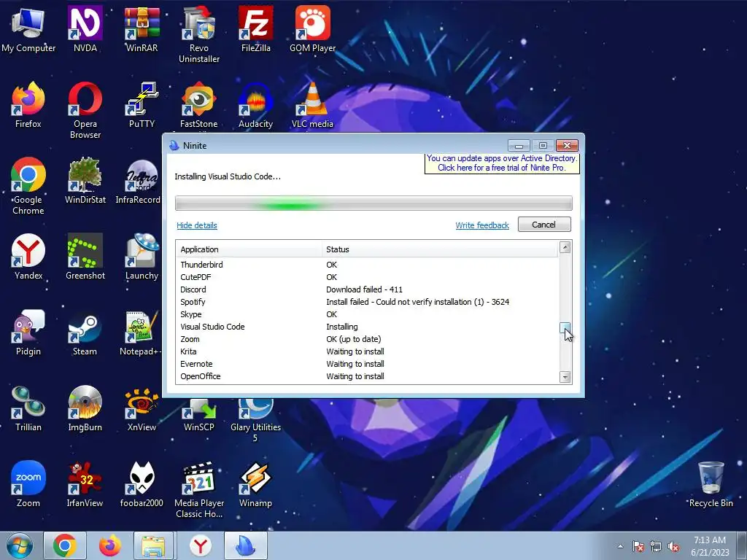This screenshot has height=560, width=747.
Task: Click the muted volume tray icon
Action: 673,547
